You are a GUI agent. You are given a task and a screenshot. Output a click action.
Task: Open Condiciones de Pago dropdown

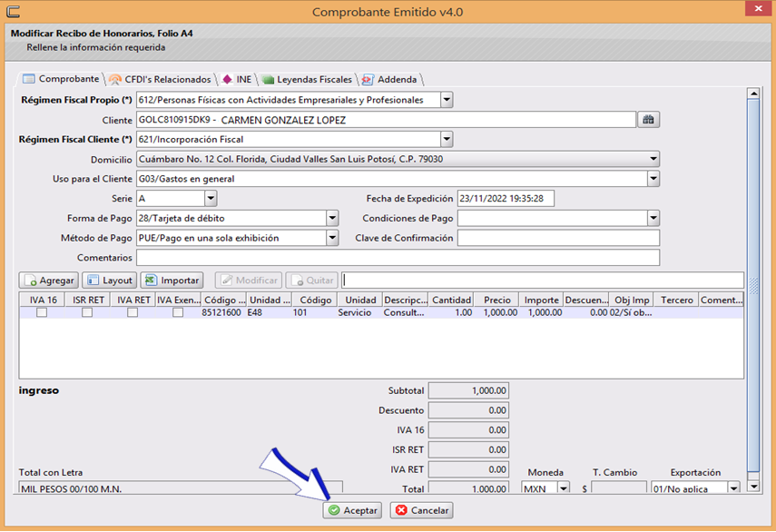tap(653, 218)
